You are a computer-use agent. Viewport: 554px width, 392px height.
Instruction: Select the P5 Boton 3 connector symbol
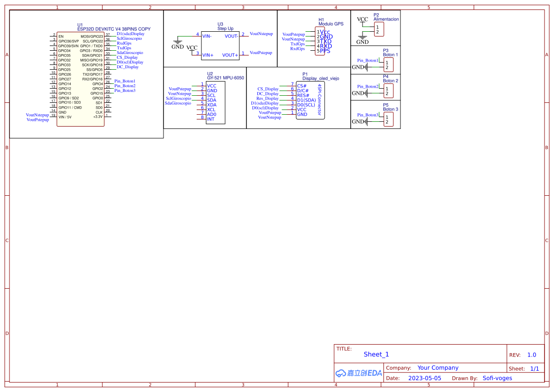[388, 119]
